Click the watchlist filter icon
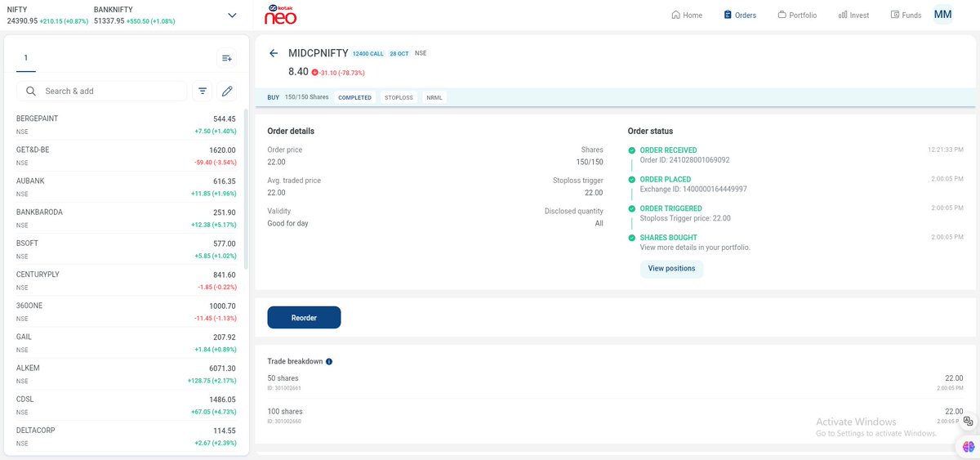 click(203, 92)
